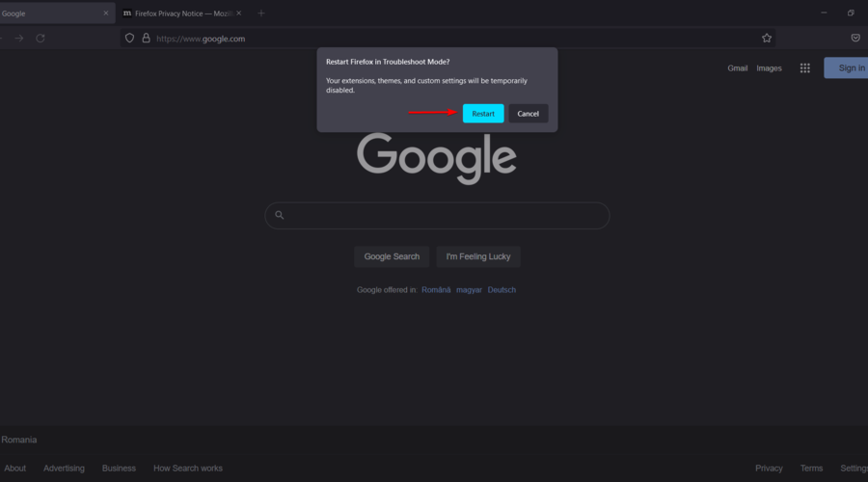Restore down the Firefox window
Viewport: 868px width, 482px height.
point(851,13)
